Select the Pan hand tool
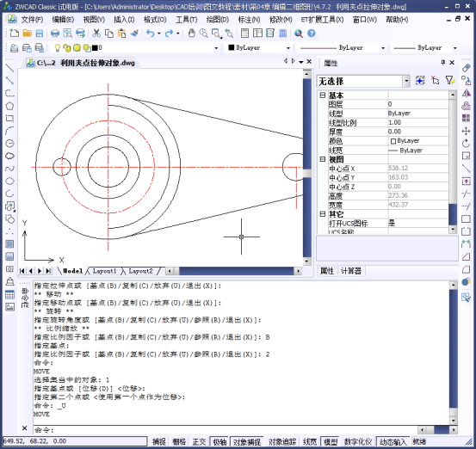 pyautogui.click(x=192, y=34)
